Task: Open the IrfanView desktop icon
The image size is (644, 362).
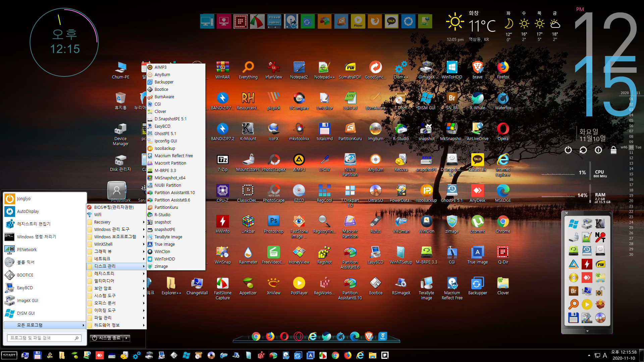Action: click(x=273, y=70)
